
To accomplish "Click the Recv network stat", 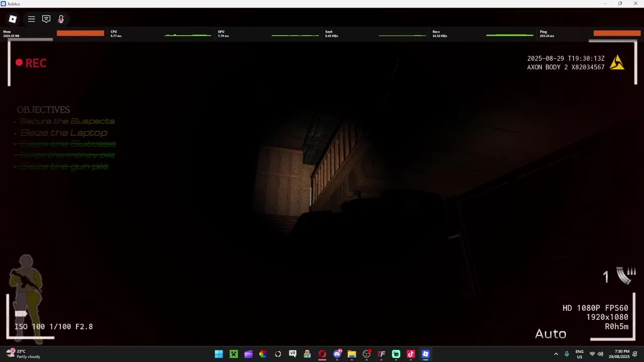I will pos(483,34).
